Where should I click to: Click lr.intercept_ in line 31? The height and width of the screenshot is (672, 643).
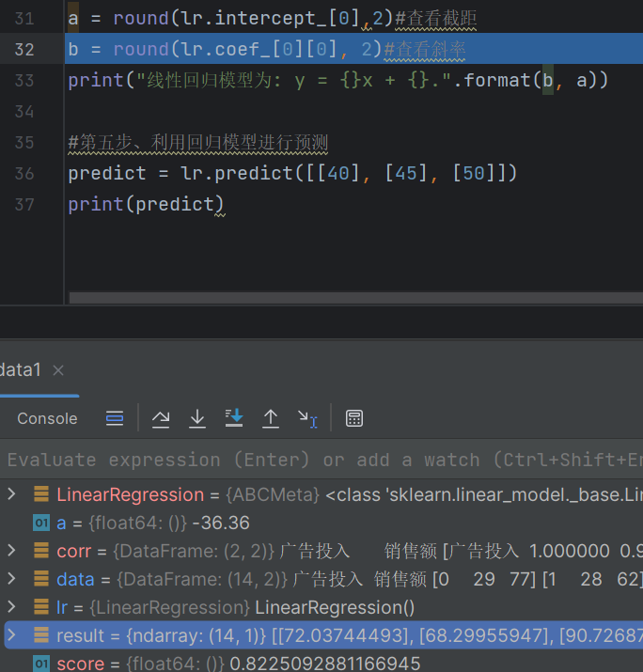pos(254,19)
